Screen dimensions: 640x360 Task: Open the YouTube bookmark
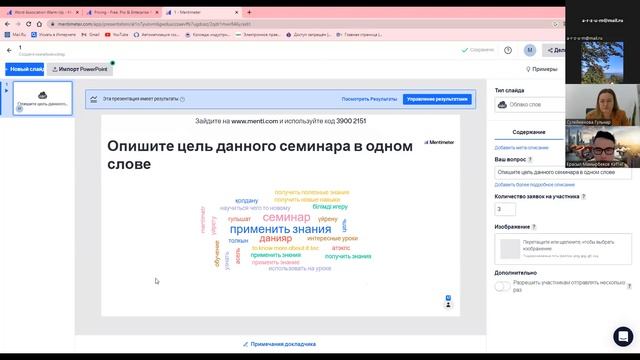click(116, 35)
